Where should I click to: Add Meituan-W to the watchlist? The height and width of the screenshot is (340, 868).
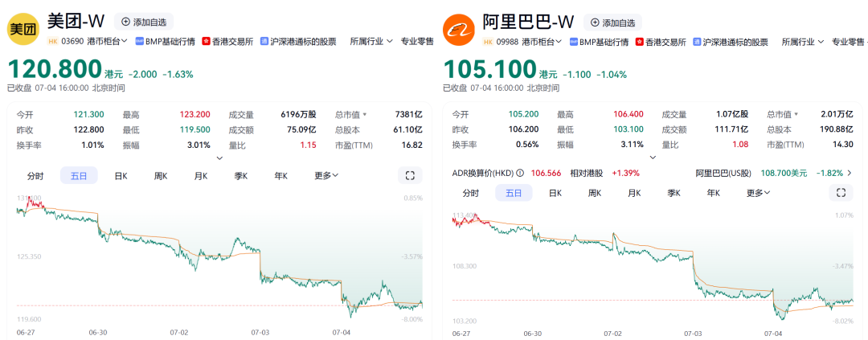pyautogui.click(x=143, y=23)
